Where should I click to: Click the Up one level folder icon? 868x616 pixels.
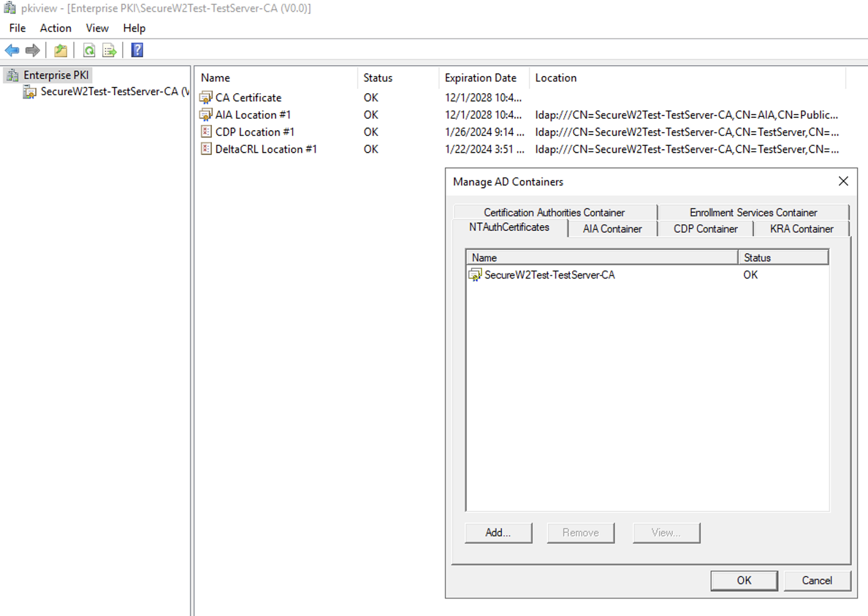61,50
